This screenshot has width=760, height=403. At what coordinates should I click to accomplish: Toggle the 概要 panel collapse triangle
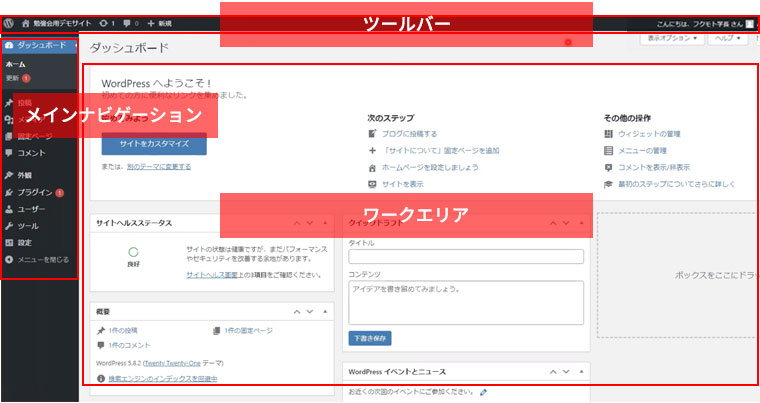325,312
